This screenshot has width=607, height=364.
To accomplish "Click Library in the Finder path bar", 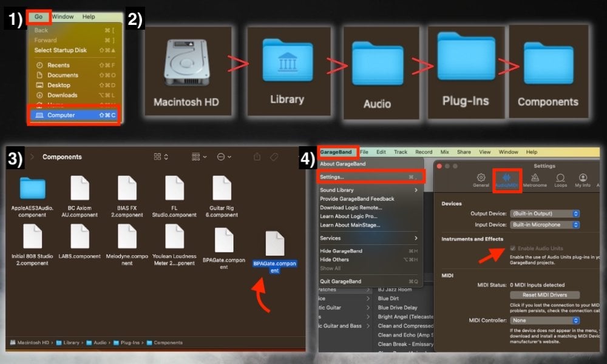I will 68,342.
